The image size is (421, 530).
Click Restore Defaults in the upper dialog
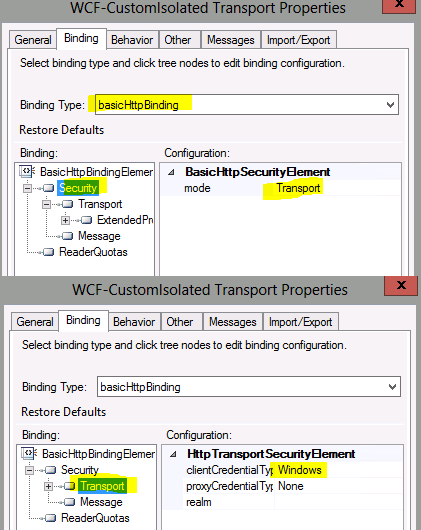(61, 130)
